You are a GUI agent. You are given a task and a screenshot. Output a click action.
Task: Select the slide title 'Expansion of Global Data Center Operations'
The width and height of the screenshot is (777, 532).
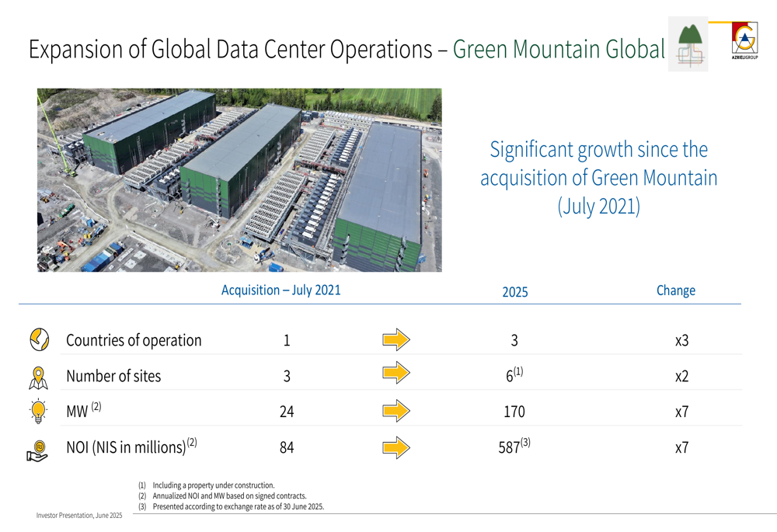click(231, 50)
